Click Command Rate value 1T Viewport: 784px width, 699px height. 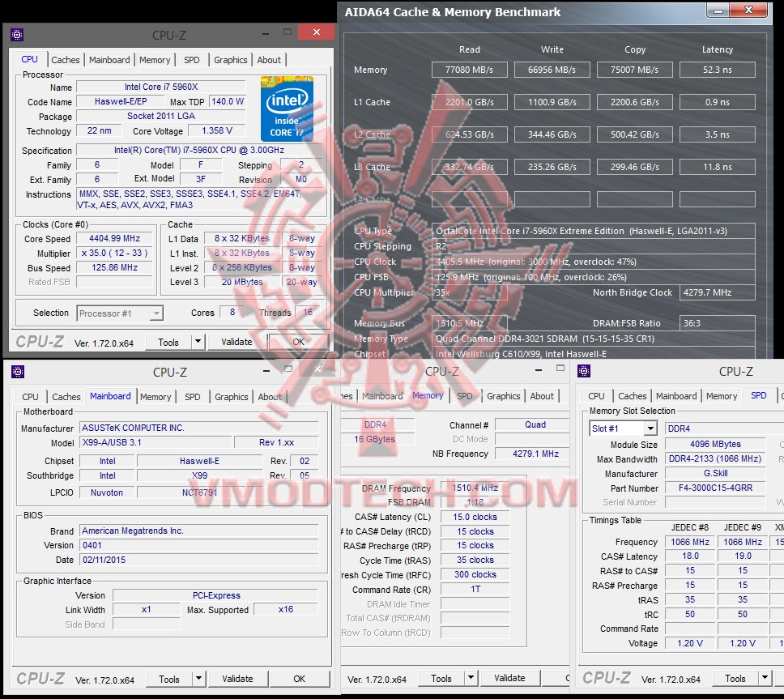click(x=475, y=590)
